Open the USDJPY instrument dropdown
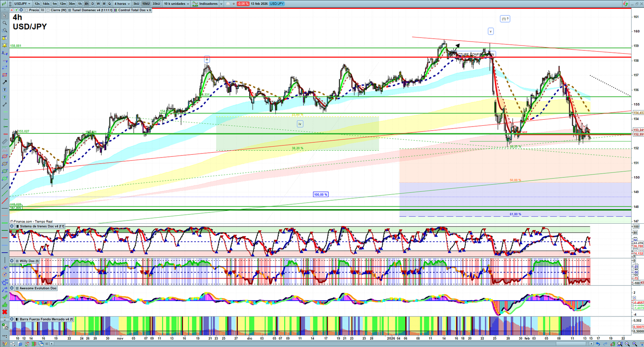644x347 pixels. pyautogui.click(x=22, y=4)
